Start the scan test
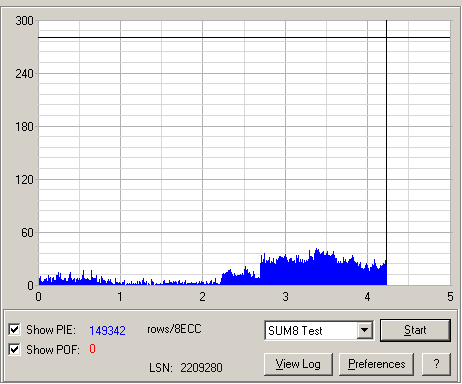This screenshot has height=384, width=462. pyautogui.click(x=415, y=330)
